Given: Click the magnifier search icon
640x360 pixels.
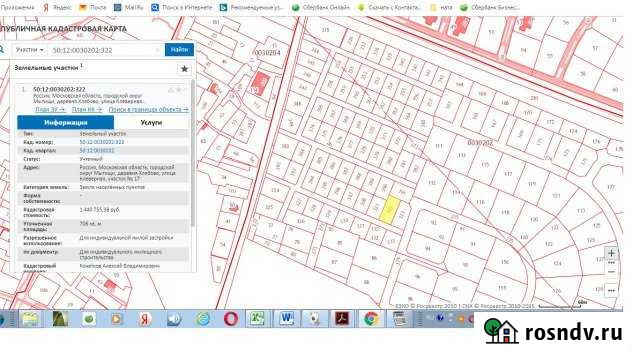Looking at the screenshot, I should coord(2,50).
